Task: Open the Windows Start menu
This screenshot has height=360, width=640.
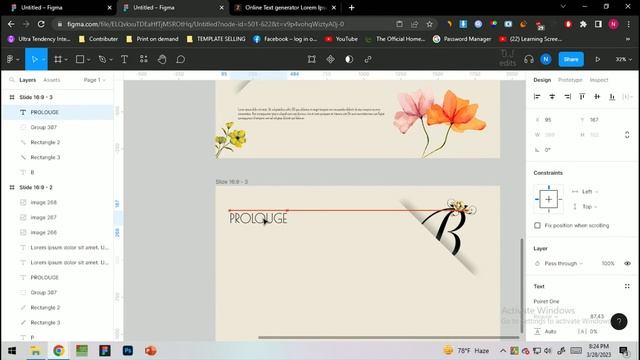Action: tap(12, 351)
